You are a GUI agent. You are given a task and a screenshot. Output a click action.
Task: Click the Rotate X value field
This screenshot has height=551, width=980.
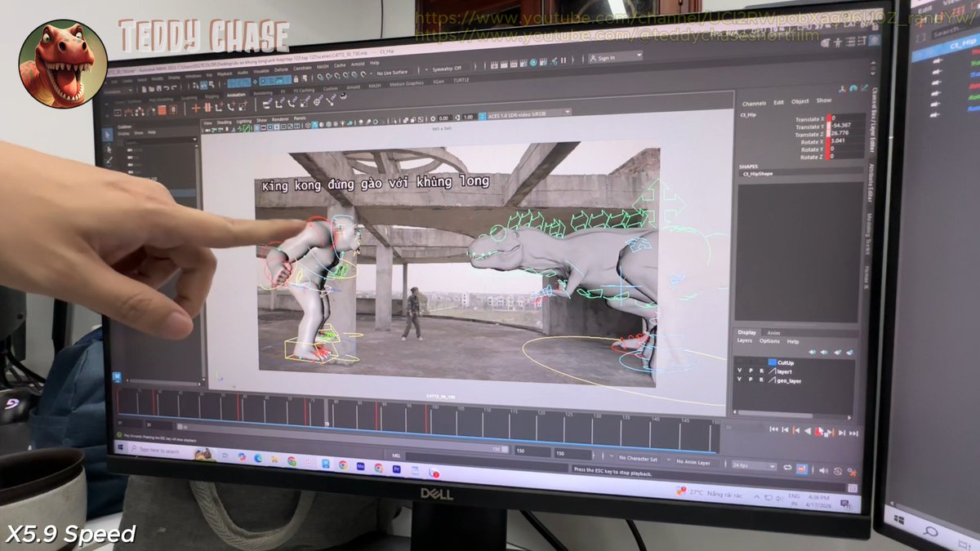click(846, 140)
